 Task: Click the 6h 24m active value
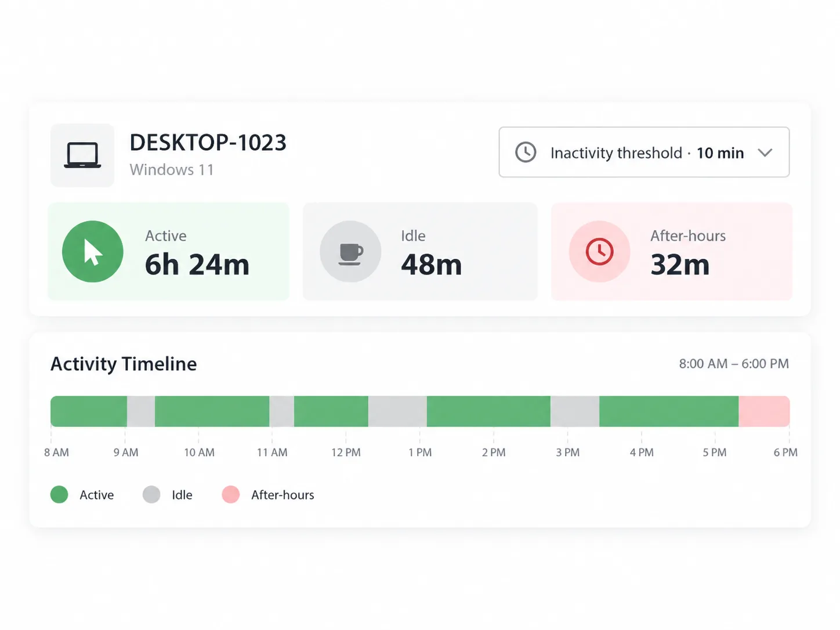(197, 265)
